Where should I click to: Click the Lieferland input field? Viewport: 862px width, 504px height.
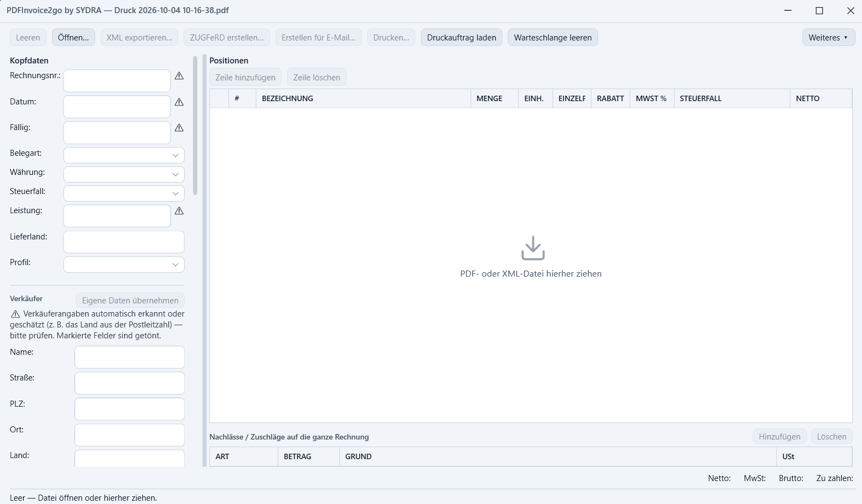click(124, 242)
